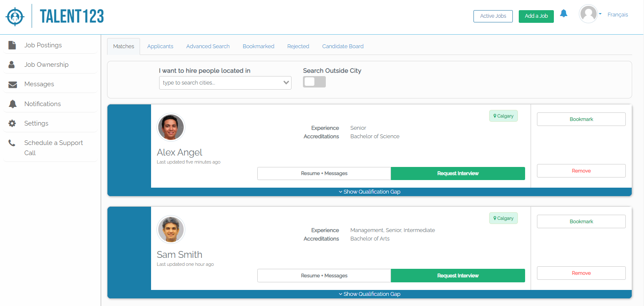Click the Notifications bell in the sidebar

pos(12,103)
